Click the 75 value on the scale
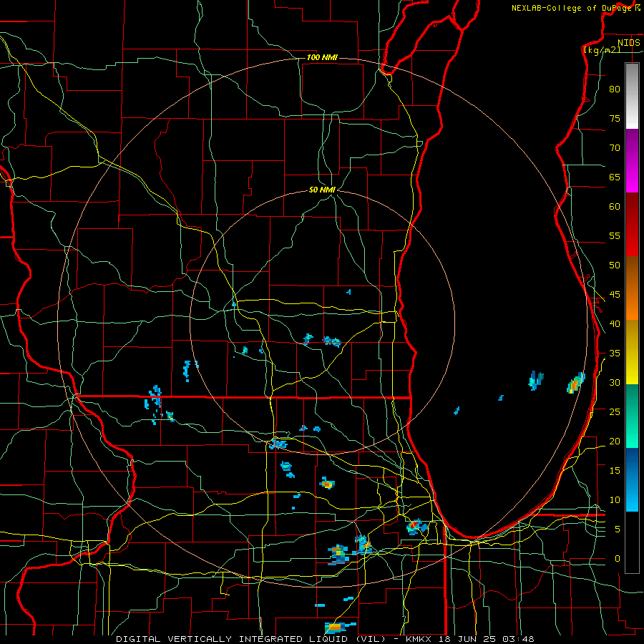Screen dimensions: 644x644 pos(615,119)
